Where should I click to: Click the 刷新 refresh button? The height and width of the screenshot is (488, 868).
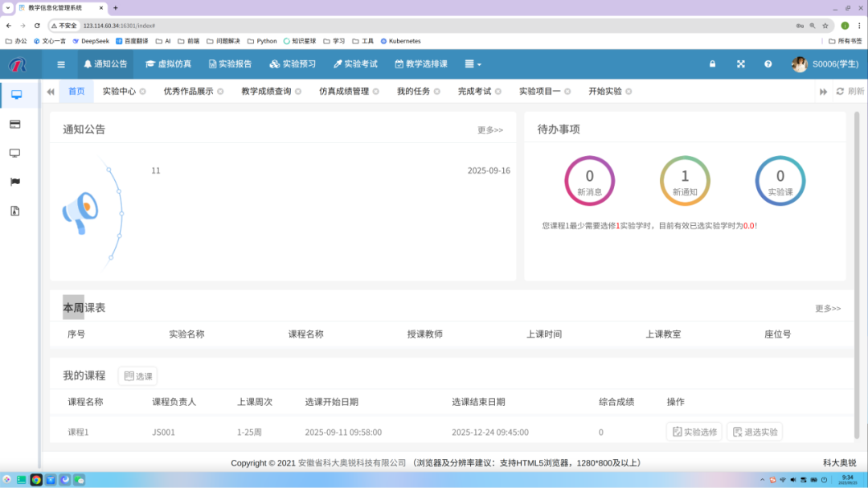point(850,92)
